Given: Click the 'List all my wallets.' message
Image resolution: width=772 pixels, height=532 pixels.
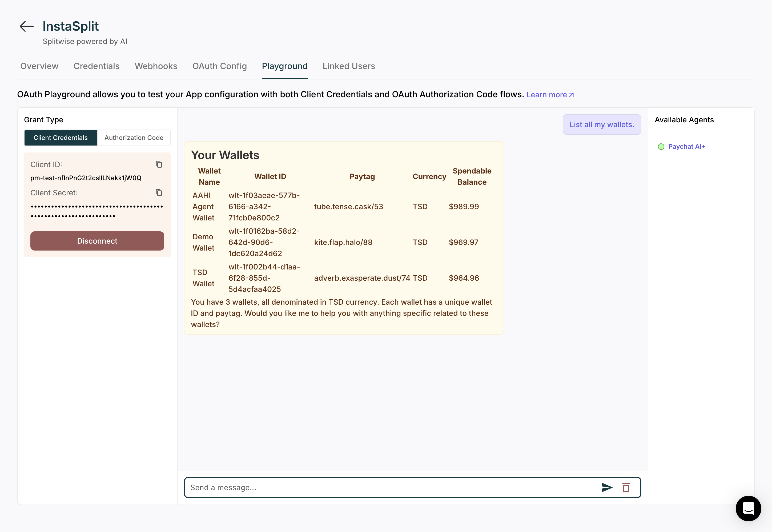Looking at the screenshot, I should click(x=602, y=125).
